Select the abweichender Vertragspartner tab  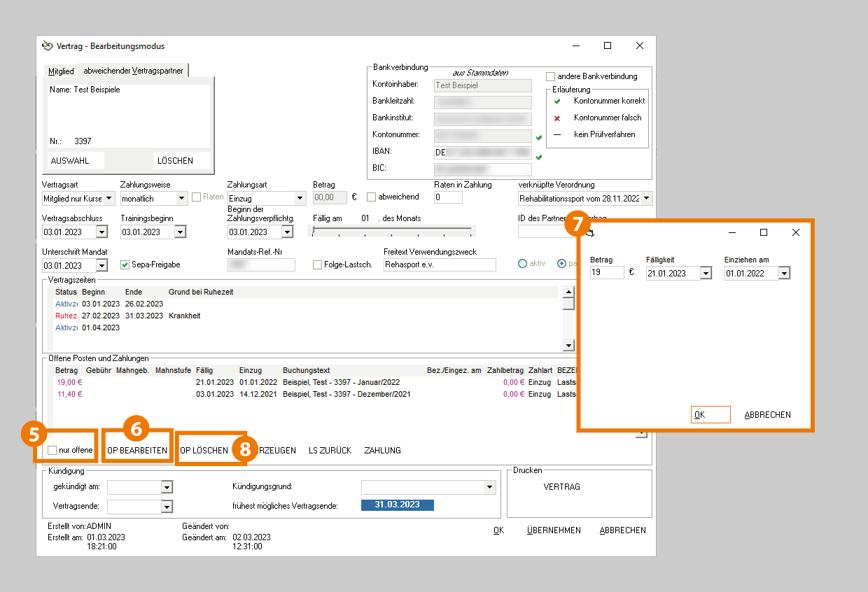click(133, 71)
